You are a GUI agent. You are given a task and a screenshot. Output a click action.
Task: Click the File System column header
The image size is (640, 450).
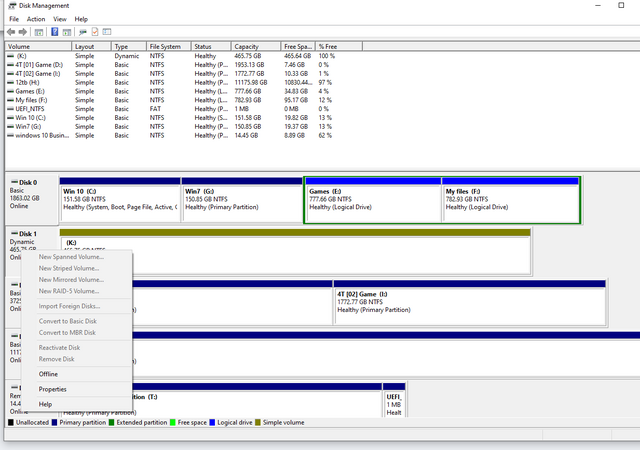point(165,46)
